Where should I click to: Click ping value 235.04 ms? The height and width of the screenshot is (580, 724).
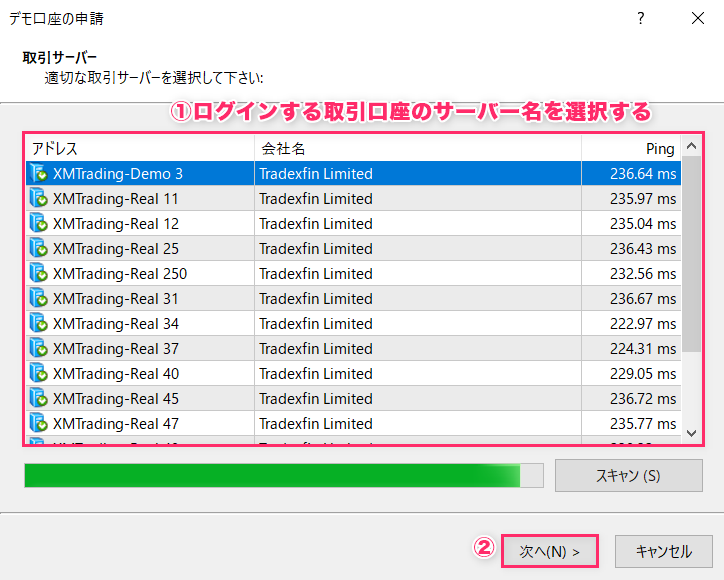tap(643, 224)
